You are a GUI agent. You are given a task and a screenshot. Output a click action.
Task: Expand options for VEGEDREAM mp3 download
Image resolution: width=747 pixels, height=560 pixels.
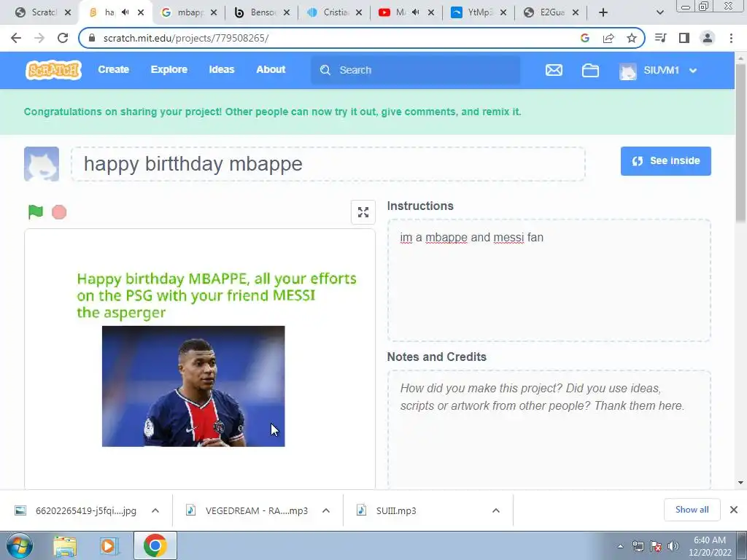(x=326, y=510)
